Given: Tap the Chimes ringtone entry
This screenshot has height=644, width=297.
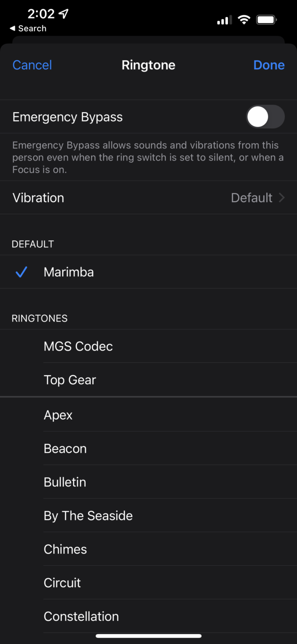Looking at the screenshot, I should pyautogui.click(x=65, y=549).
